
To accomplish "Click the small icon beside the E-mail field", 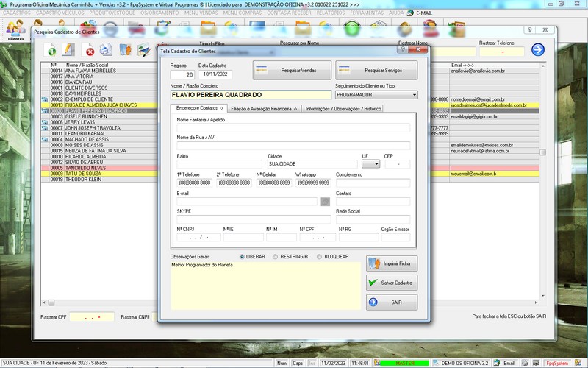I will pos(325,202).
